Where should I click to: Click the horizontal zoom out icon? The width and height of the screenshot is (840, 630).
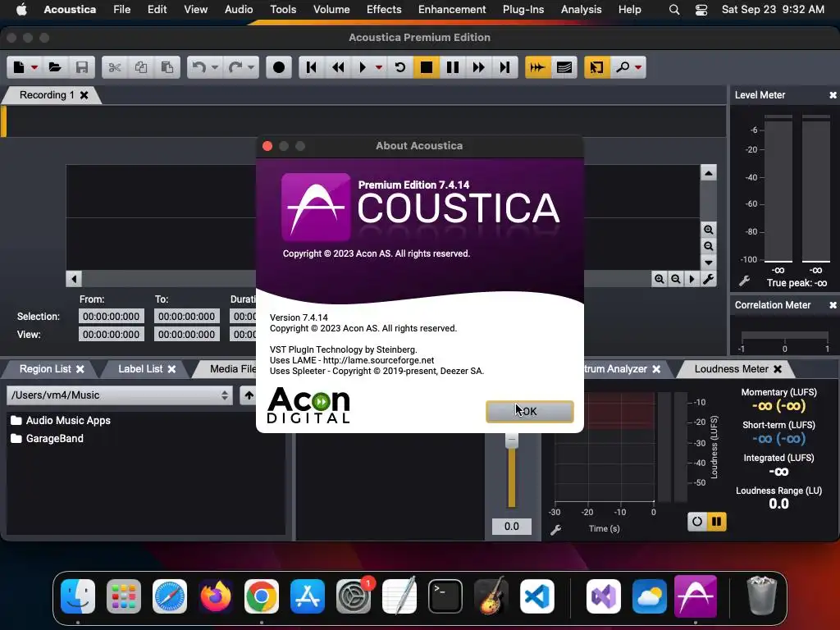(676, 279)
